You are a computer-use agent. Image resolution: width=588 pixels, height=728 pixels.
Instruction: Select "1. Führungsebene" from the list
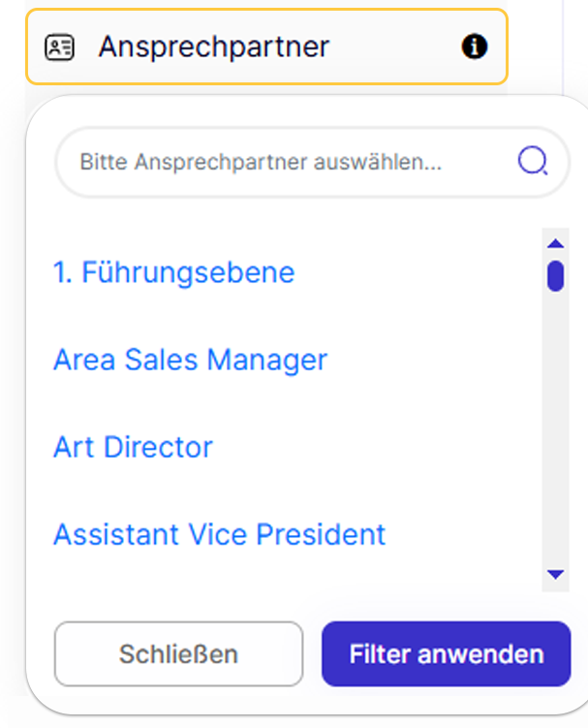173,272
